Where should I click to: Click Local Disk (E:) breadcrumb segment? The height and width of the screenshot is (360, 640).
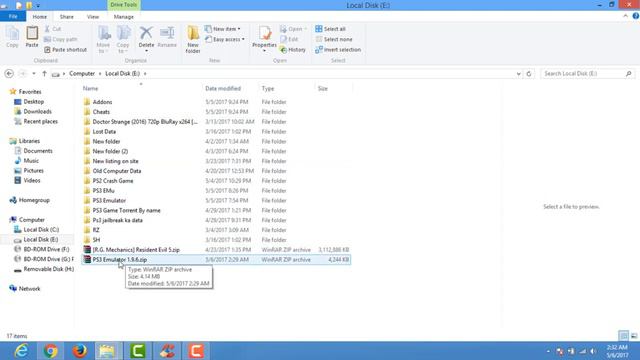click(x=122, y=73)
